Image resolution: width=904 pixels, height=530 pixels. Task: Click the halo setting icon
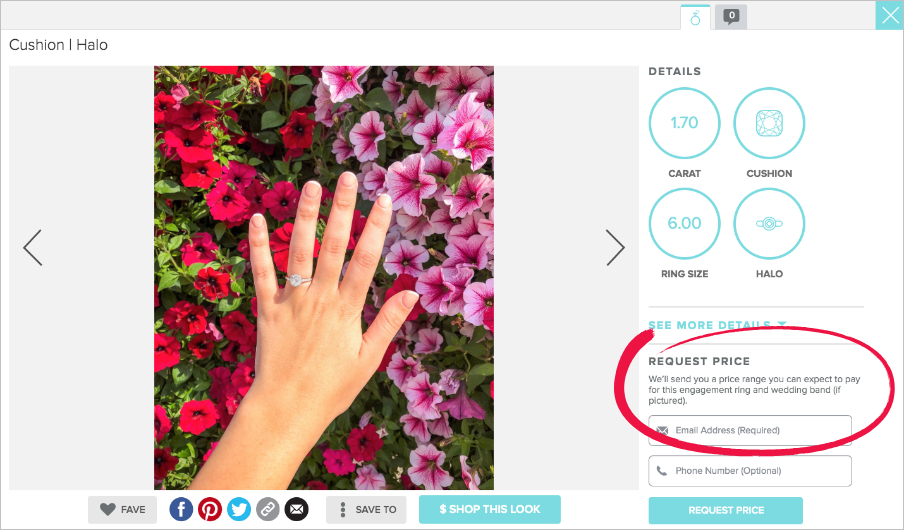point(769,223)
